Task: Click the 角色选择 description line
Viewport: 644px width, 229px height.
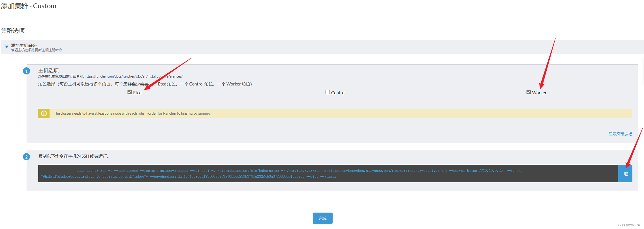Action: pyautogui.click(x=145, y=84)
